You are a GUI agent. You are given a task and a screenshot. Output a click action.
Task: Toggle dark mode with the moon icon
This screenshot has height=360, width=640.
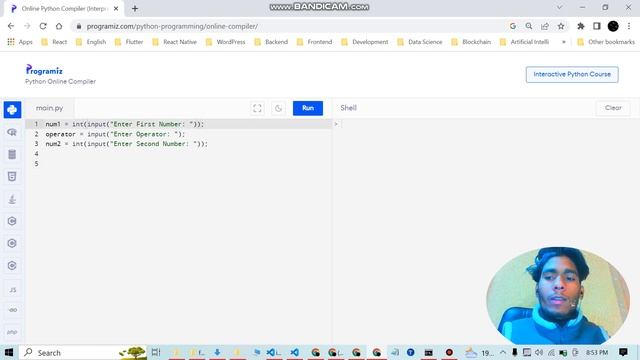click(278, 108)
